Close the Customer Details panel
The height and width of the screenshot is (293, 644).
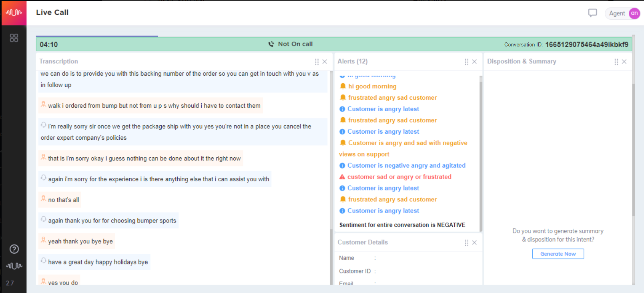474,243
